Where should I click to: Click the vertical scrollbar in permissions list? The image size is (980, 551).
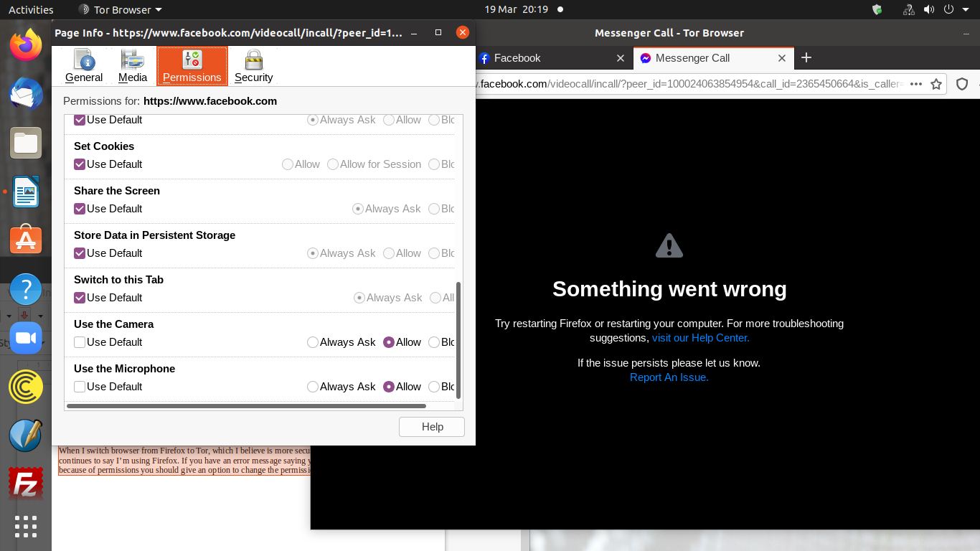point(458,340)
